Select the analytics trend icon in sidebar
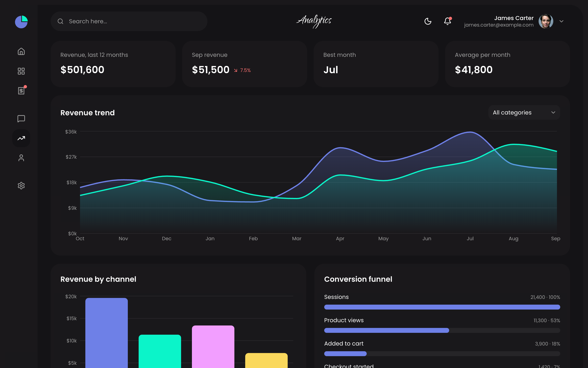The image size is (588, 368). 21,138
